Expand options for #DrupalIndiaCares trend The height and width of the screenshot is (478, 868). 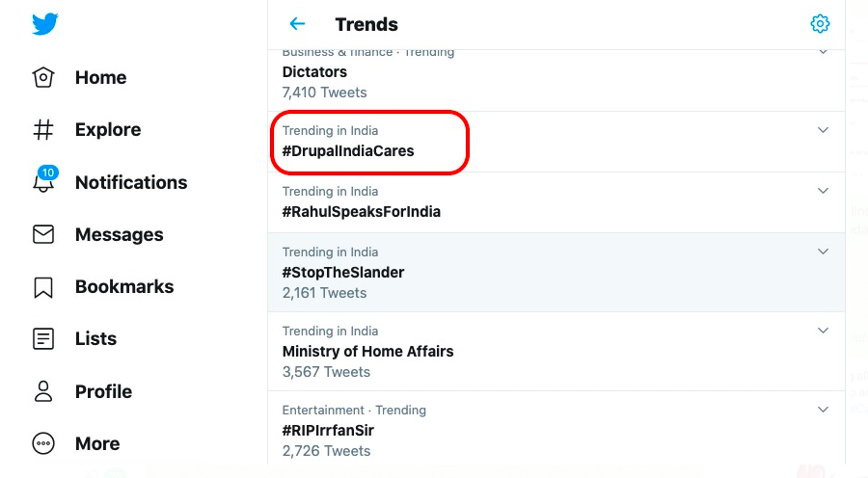pos(823,130)
